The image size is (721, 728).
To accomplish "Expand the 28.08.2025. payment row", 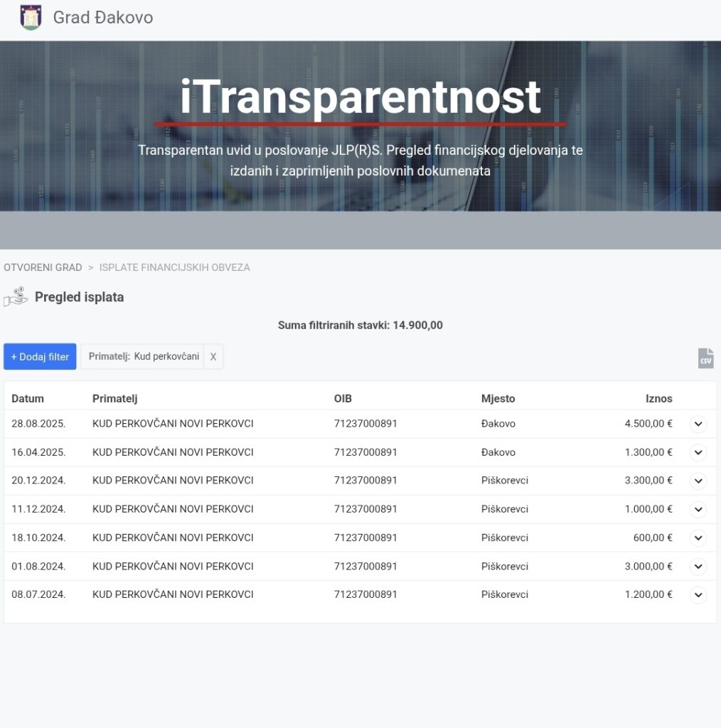I will [x=698, y=424].
